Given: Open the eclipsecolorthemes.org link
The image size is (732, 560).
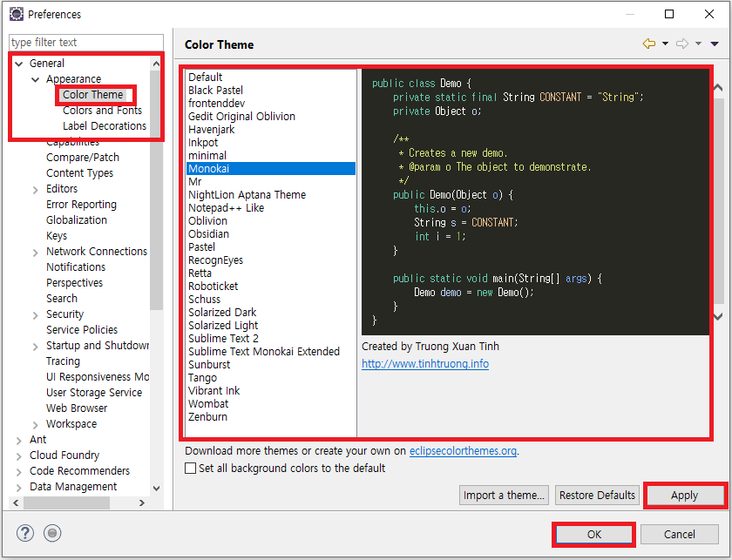Looking at the screenshot, I should click(x=463, y=451).
